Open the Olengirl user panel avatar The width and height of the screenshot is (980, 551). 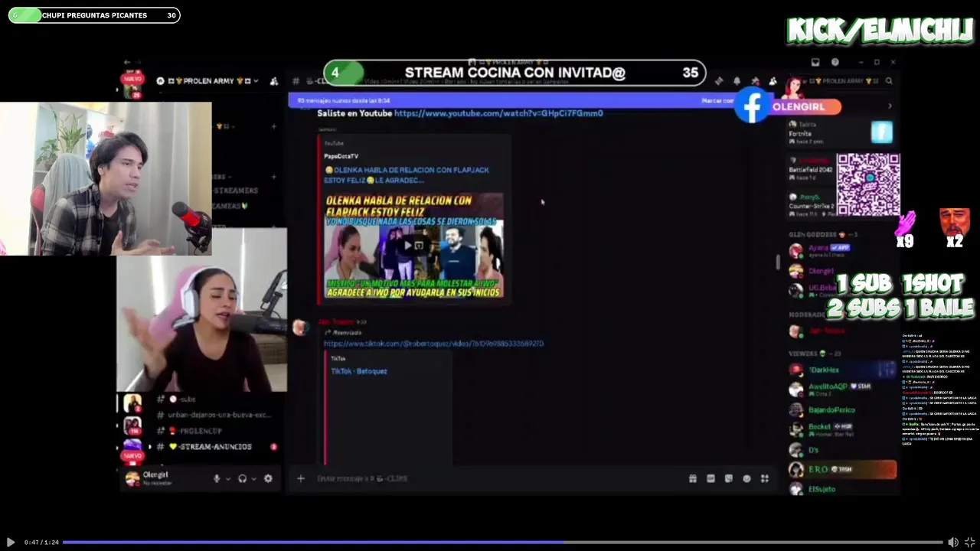[x=132, y=478]
